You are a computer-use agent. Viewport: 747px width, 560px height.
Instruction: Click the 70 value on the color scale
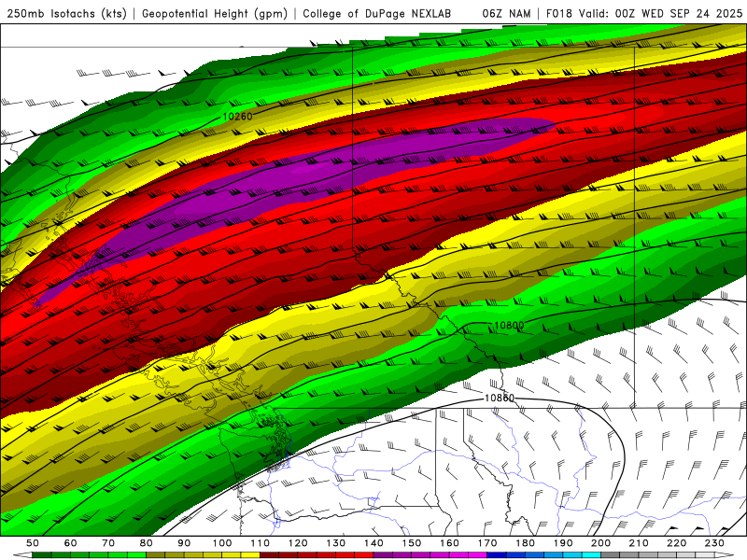coord(108,543)
